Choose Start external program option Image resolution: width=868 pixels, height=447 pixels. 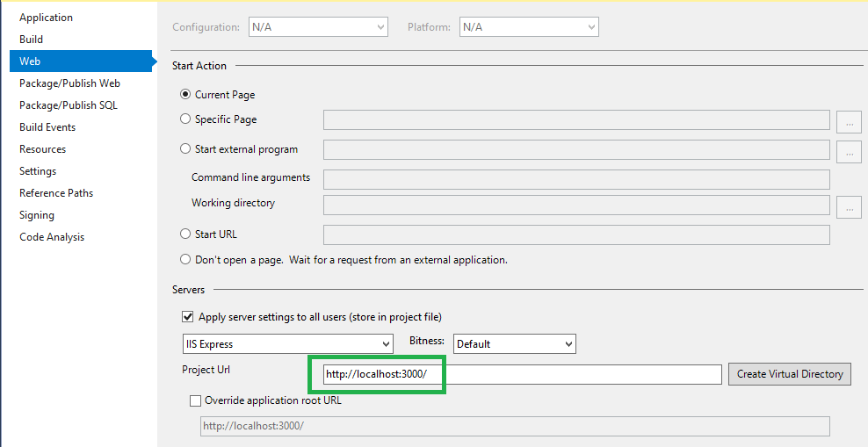coord(185,148)
